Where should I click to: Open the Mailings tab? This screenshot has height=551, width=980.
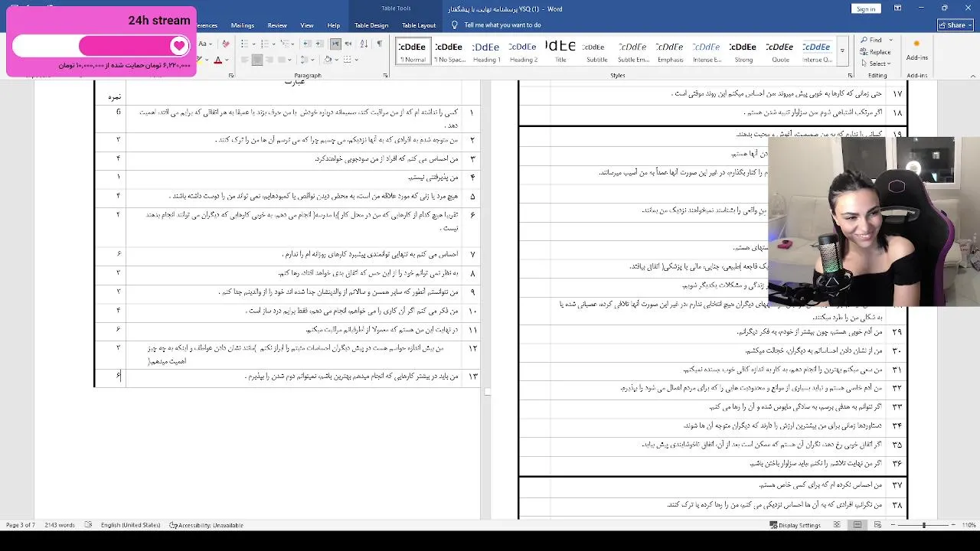pos(243,25)
